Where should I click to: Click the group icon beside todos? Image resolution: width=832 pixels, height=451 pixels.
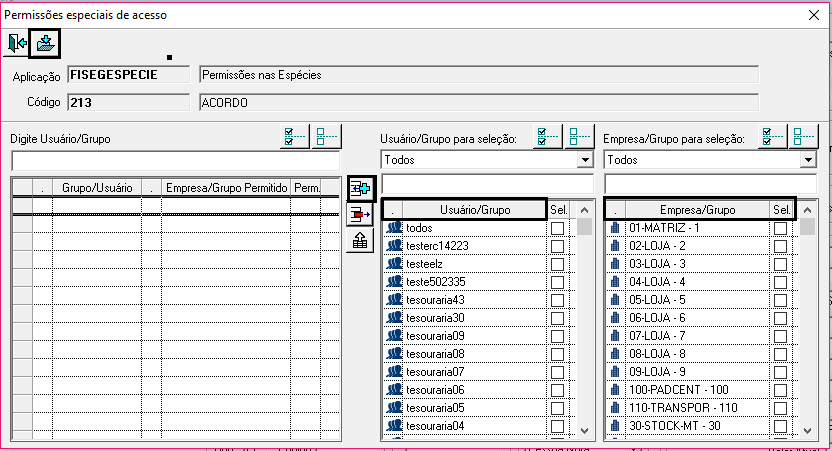tap(394, 228)
